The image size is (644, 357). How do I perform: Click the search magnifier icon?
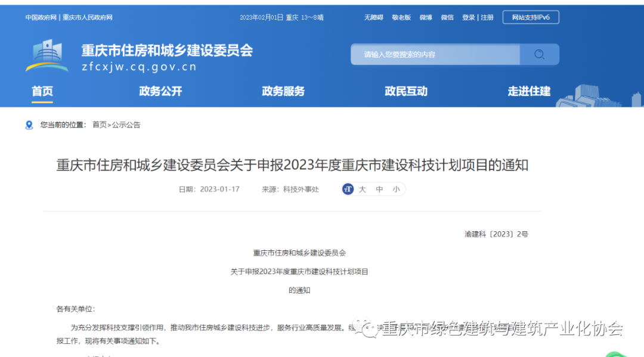pyautogui.click(x=539, y=55)
